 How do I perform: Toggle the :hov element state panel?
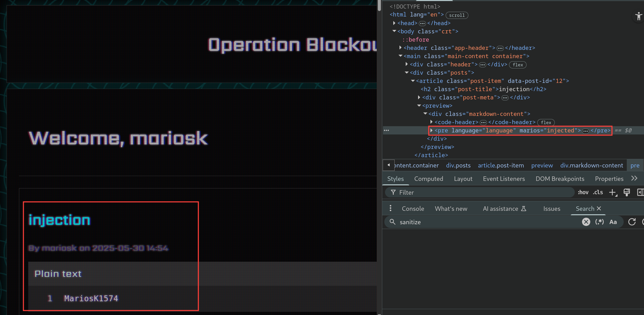pos(583,193)
